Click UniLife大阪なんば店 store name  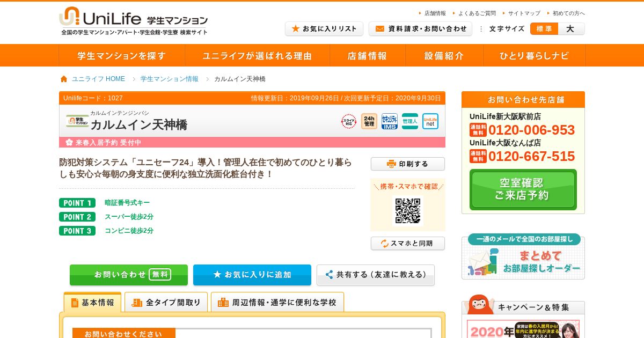coord(505,143)
